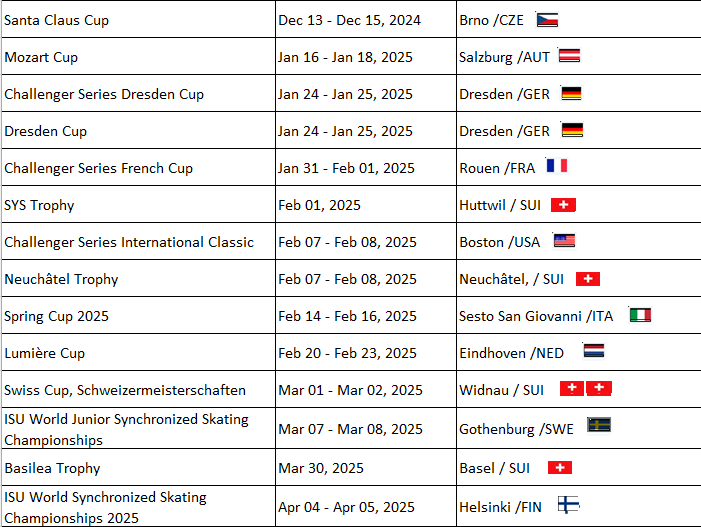
Task: Select the Apr 04 - Apr 05, 2025 date
Action: pos(346,507)
